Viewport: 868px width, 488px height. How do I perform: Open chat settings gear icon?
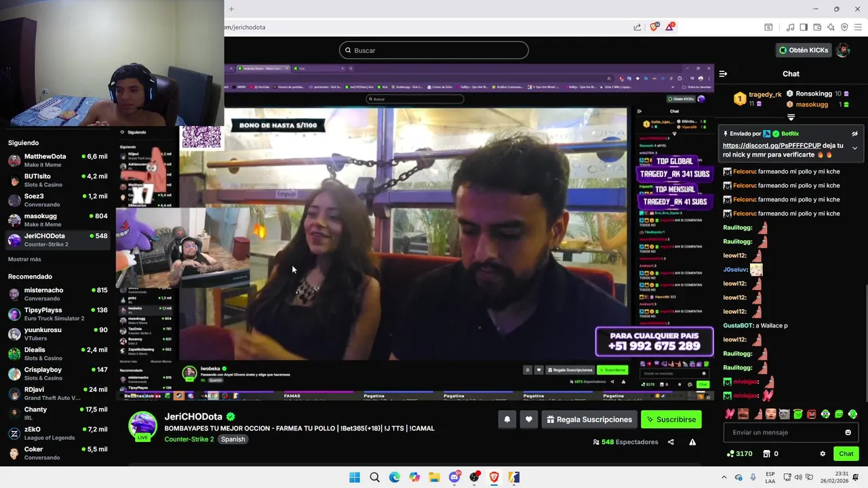pyautogui.click(x=823, y=454)
